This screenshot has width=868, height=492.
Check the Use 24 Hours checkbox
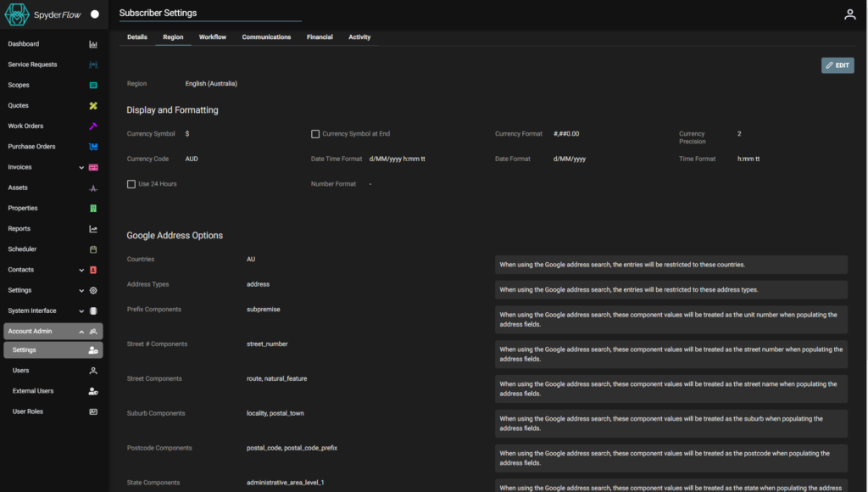click(x=131, y=183)
